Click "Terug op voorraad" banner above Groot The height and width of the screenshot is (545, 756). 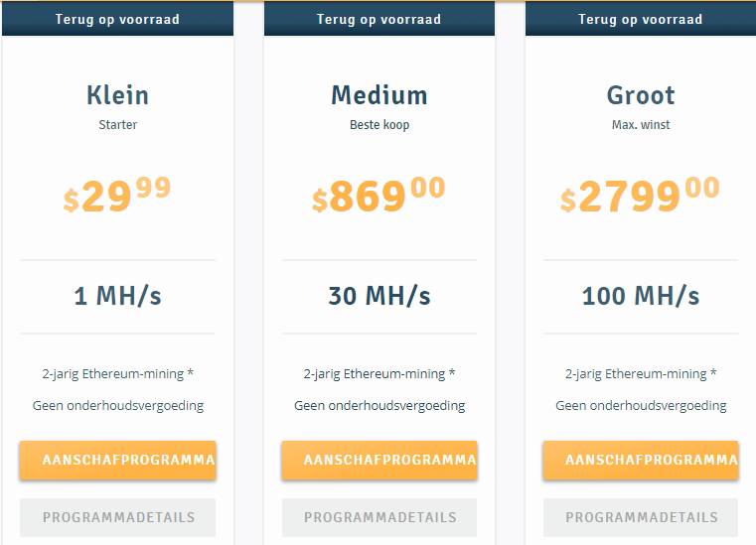tap(641, 19)
